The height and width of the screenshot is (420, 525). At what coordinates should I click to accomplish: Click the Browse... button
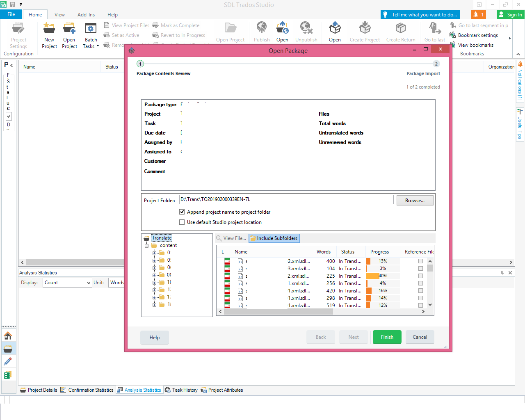pos(415,200)
